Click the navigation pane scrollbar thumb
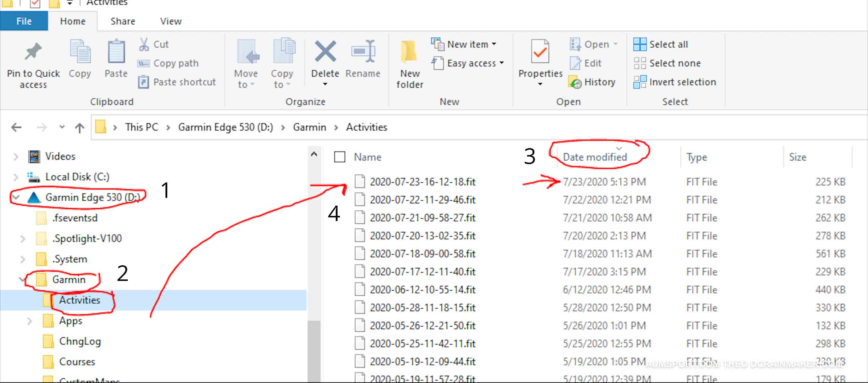 (314, 351)
